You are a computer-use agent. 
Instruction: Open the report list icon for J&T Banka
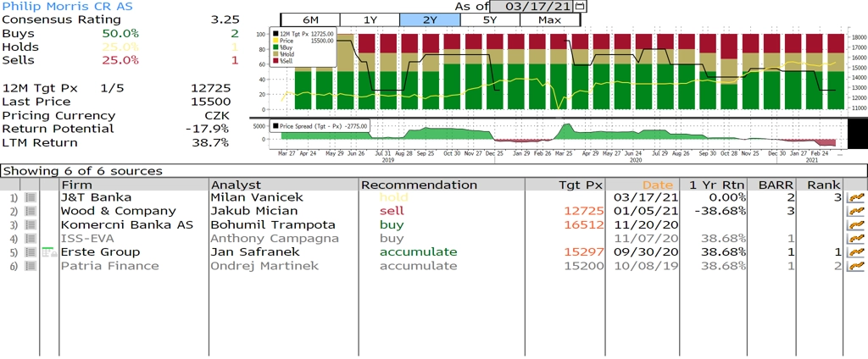[30, 197]
